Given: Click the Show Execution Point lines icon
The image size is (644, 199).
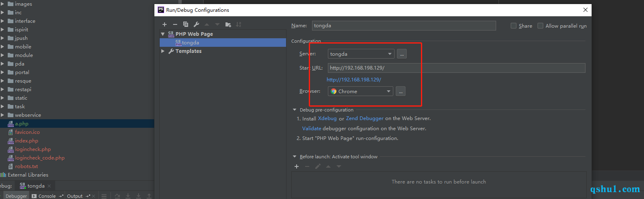Looking at the screenshot, I should 104,196.
